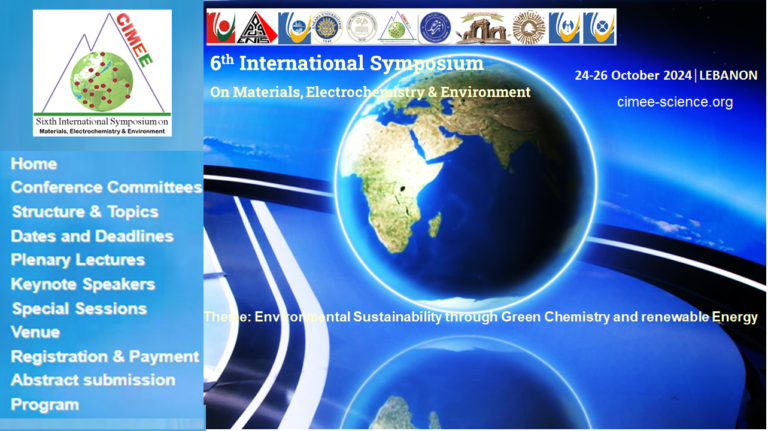This screenshot has height=431, width=768.
Task: Click the black and red ENIS triangle logo
Action: coord(257,28)
